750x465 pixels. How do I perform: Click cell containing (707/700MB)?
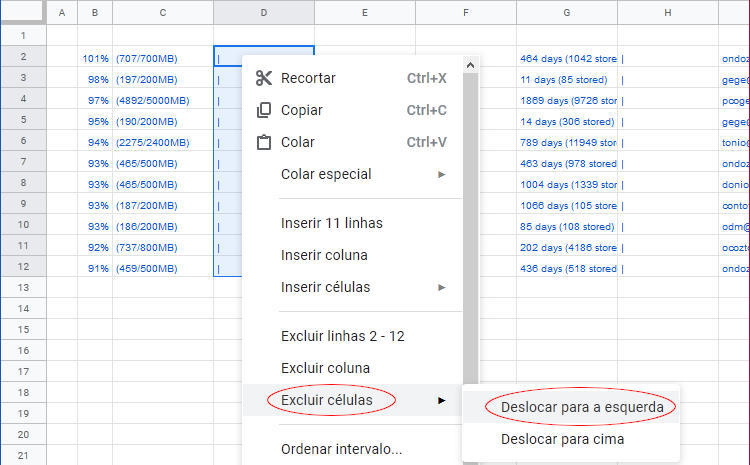163,58
